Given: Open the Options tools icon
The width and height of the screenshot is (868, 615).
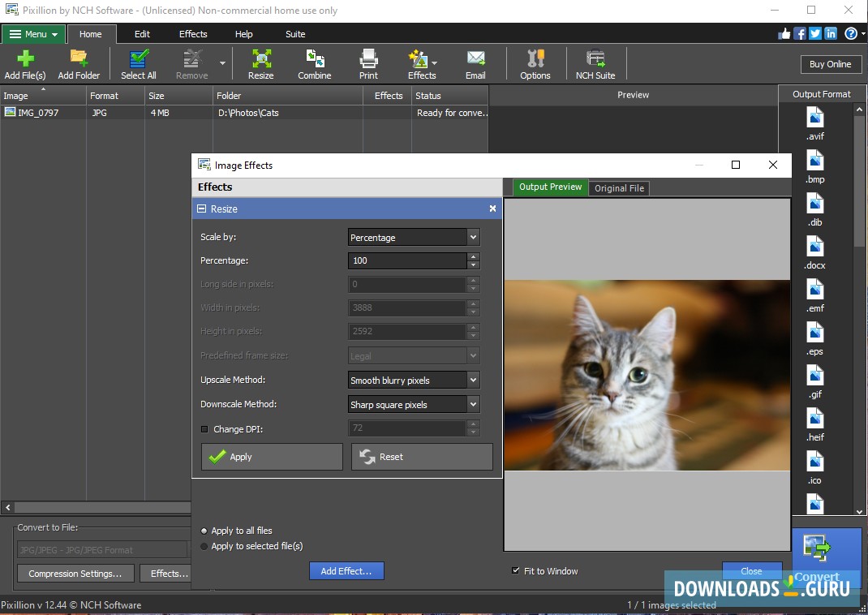Looking at the screenshot, I should (535, 64).
